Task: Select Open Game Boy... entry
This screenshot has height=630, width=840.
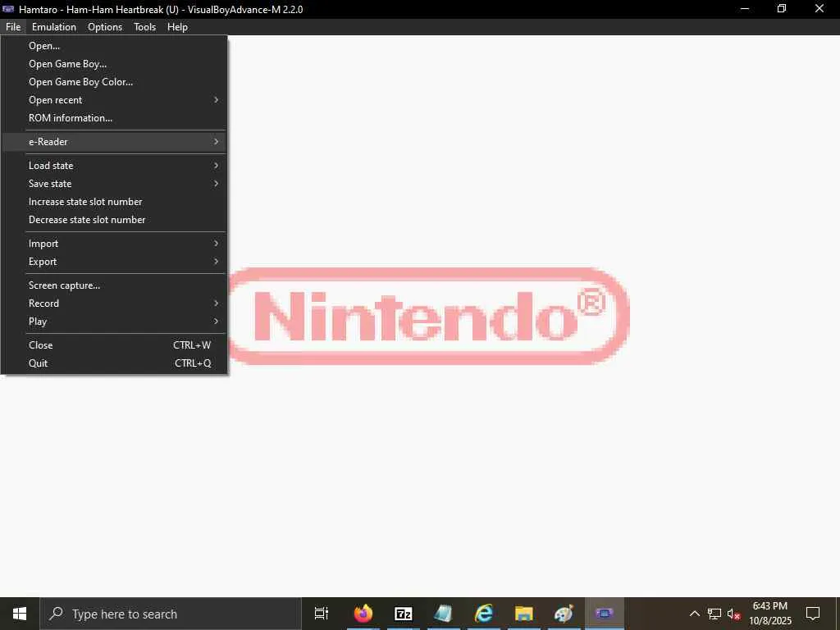Action: [114, 64]
